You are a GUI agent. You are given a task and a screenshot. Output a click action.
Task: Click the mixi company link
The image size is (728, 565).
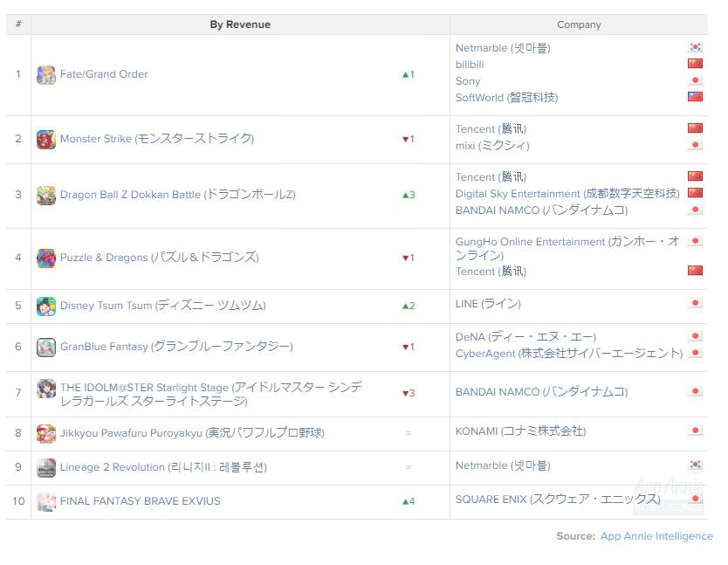point(492,146)
